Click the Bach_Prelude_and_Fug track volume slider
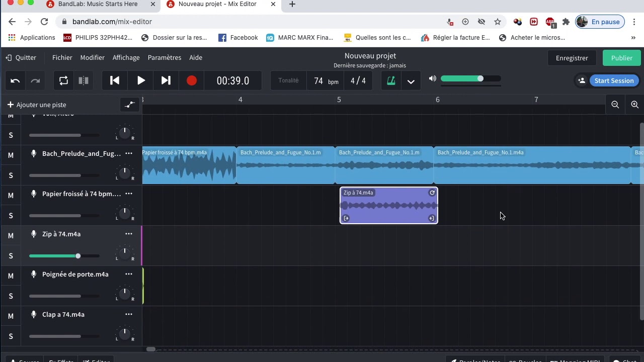Viewport: 644px width, 362px height. [64, 175]
